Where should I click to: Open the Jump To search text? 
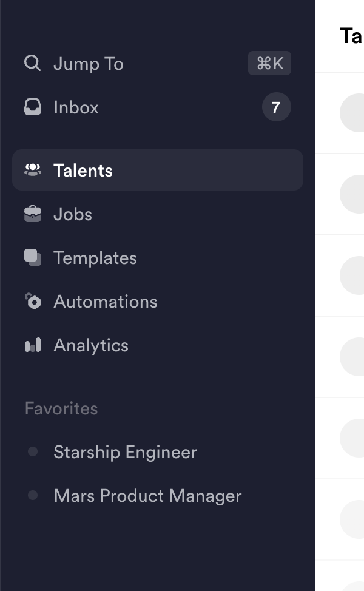coord(89,64)
